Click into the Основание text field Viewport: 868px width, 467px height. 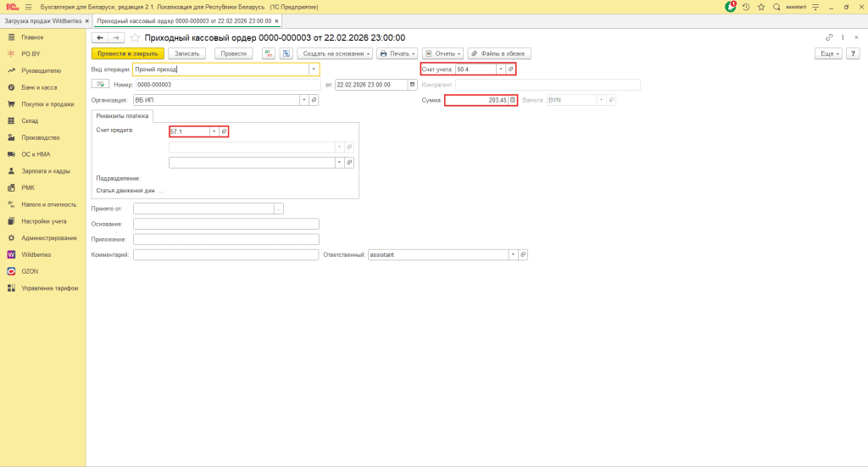click(226, 224)
